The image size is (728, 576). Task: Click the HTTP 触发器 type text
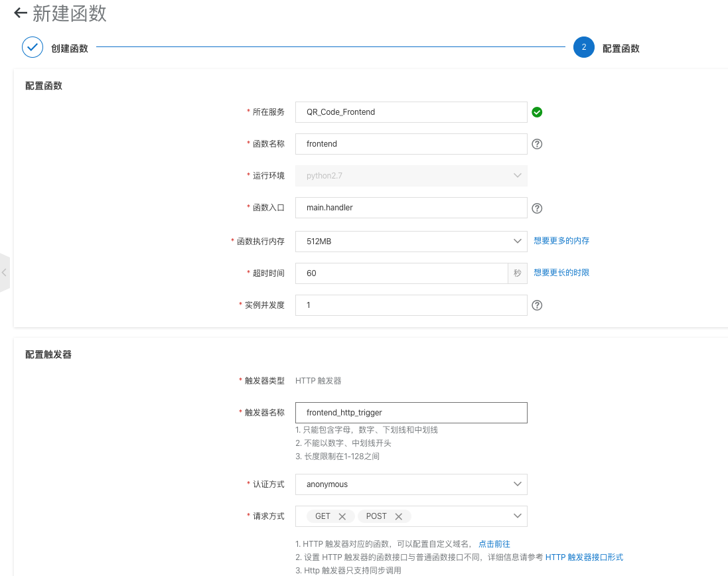coord(318,381)
